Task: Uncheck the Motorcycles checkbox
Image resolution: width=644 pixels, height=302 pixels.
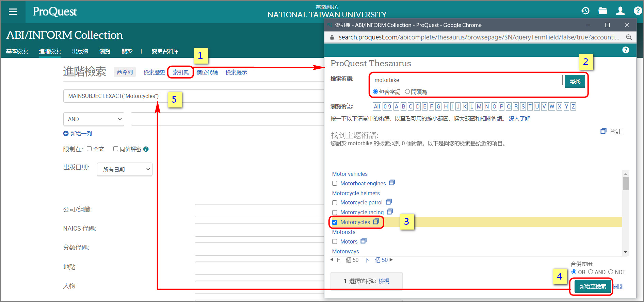Action: click(335, 222)
